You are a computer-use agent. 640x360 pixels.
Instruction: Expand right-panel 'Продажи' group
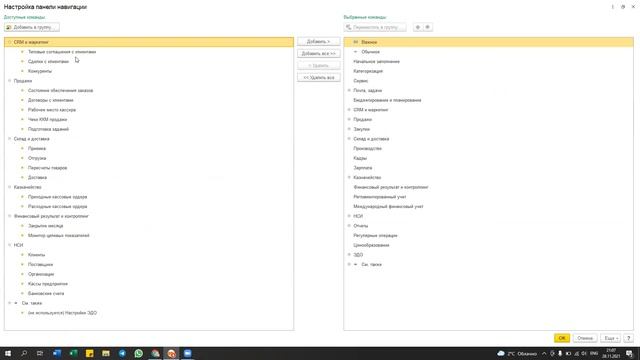(x=349, y=119)
